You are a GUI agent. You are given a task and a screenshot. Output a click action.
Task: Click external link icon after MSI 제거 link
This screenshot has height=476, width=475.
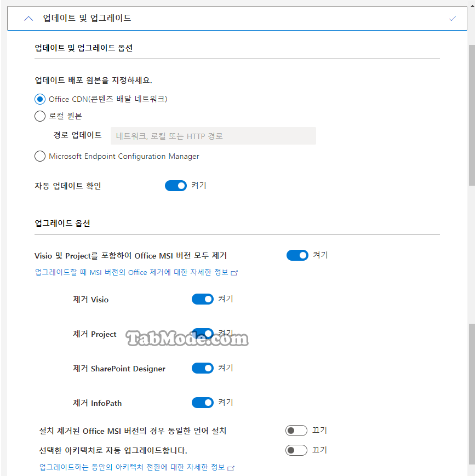tap(234, 273)
